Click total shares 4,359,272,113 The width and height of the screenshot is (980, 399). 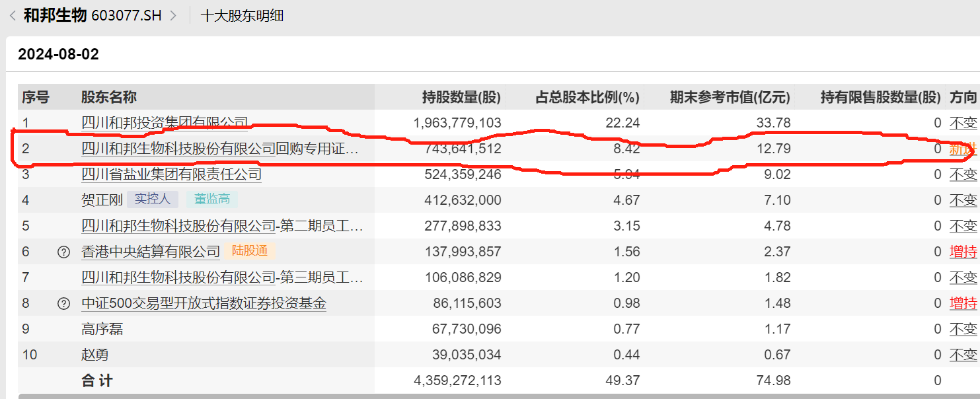coord(457,381)
